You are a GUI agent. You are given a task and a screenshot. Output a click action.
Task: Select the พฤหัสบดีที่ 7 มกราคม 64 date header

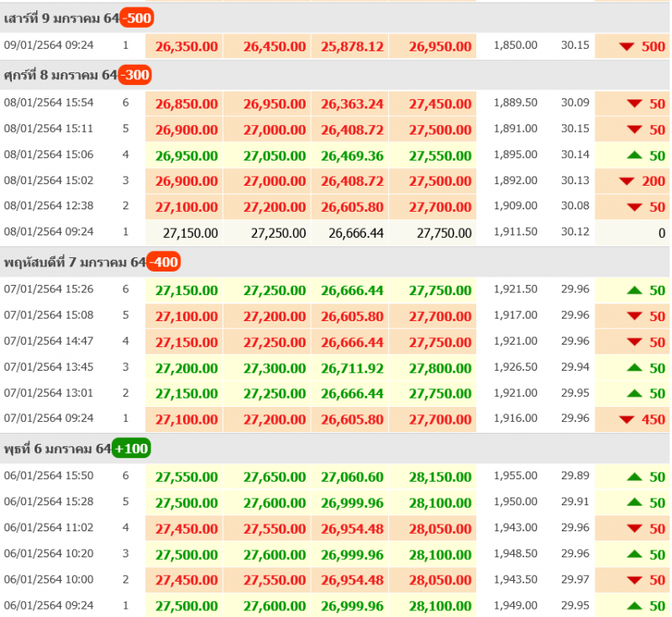click(74, 262)
